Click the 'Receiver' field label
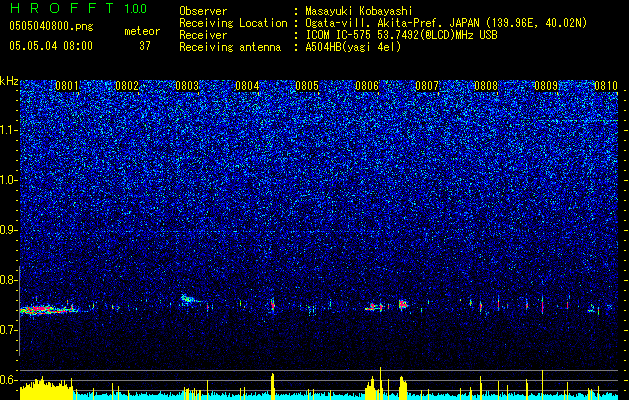This screenshot has width=629, height=400. pyautogui.click(x=203, y=35)
